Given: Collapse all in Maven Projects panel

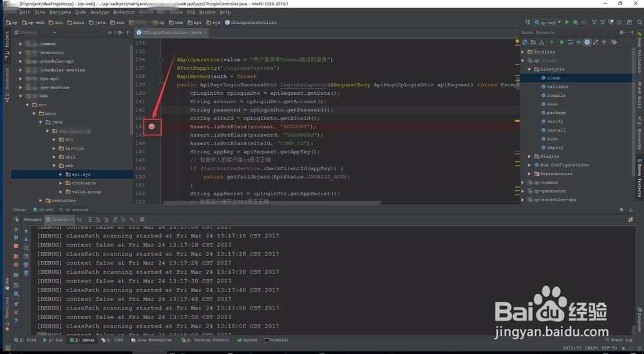Looking at the screenshot, I should pos(604,43).
